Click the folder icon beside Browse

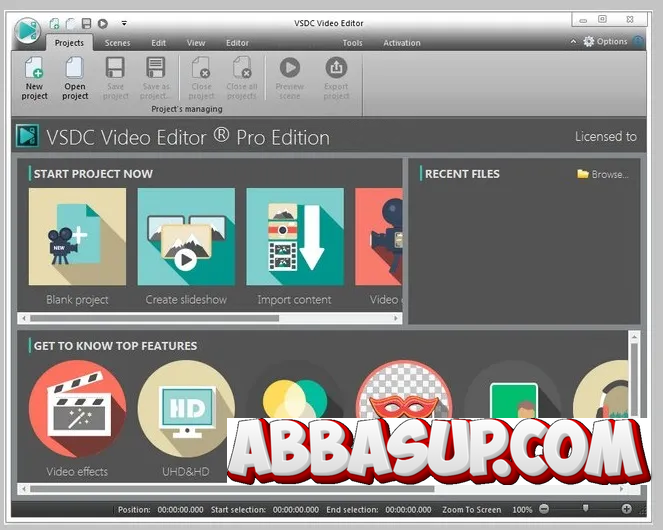pos(583,174)
